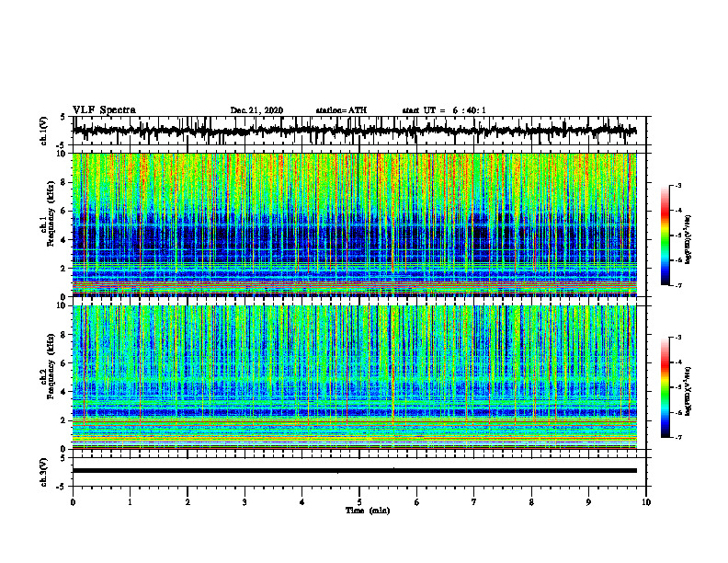Click time-axis tick label "2"
This screenshot has height=563, width=728.
[188, 502]
